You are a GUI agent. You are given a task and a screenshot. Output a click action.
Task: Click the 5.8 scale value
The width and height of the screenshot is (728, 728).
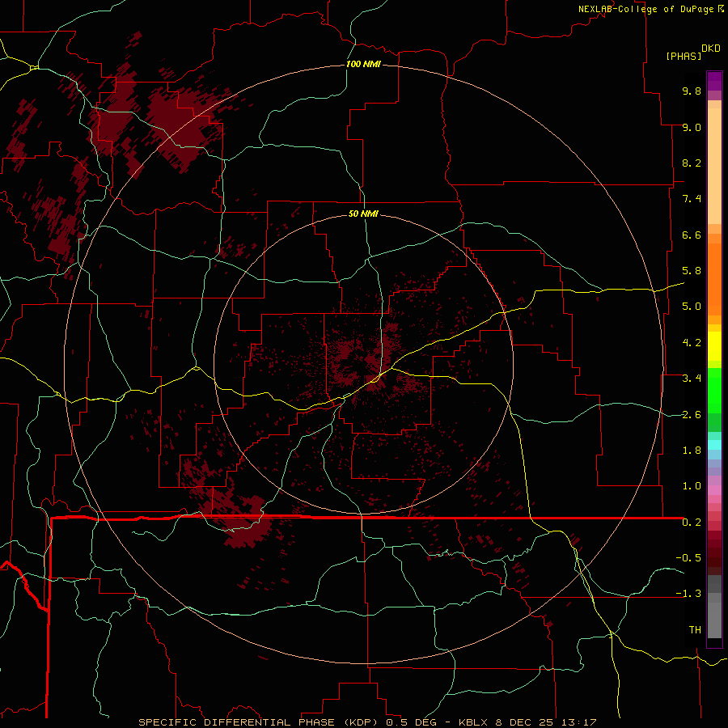coord(692,271)
